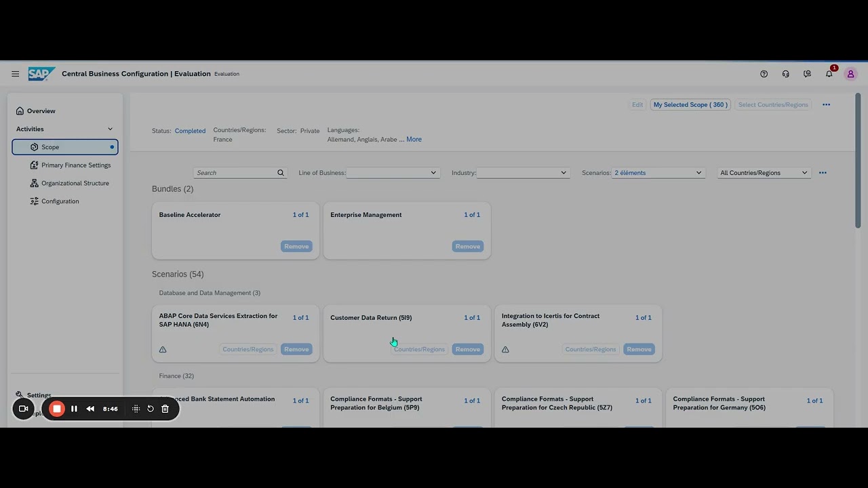Open filter bar overflow three dots
The width and height of the screenshot is (868, 488).
point(823,173)
